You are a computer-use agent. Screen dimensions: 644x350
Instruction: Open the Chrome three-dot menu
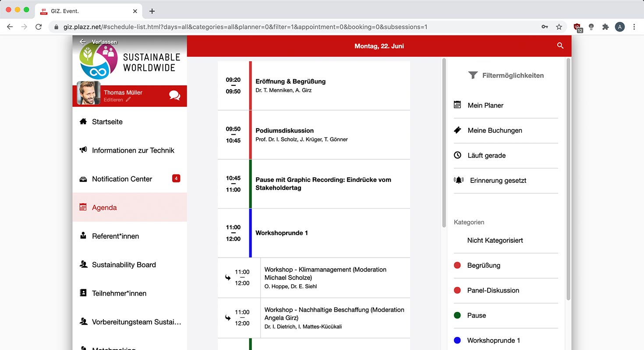[634, 27]
